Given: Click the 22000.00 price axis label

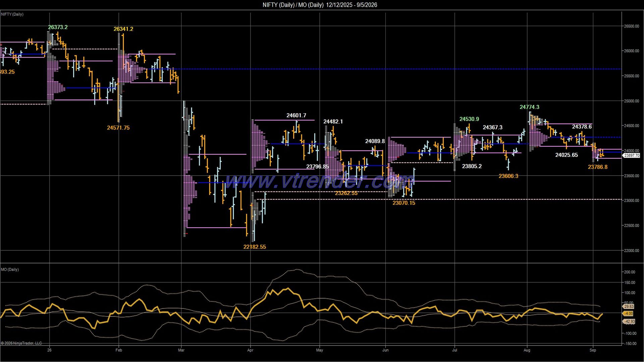Looking at the screenshot, I should pos(631,250).
